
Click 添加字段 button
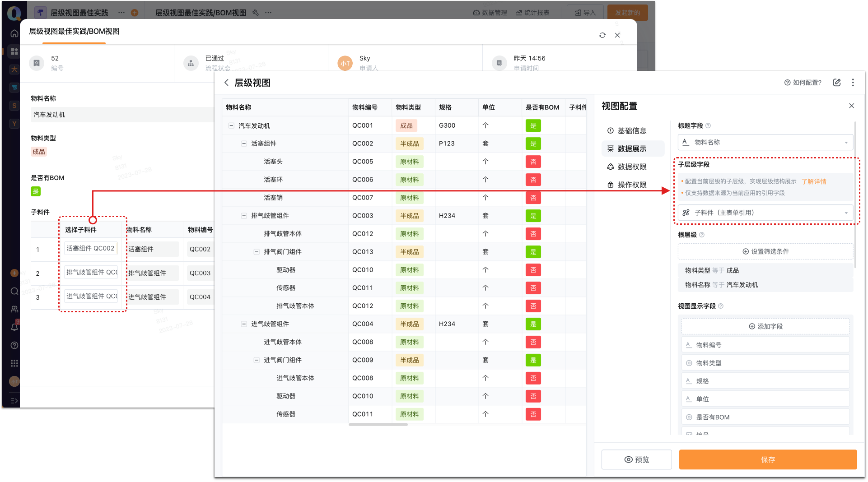(765, 326)
